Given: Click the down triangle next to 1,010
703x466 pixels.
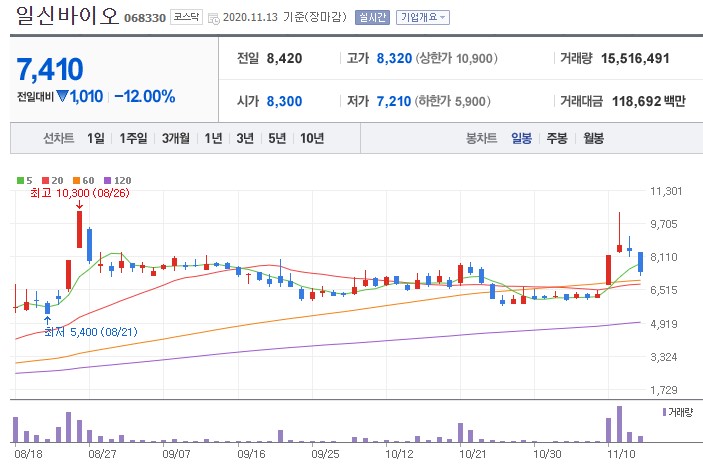Looking at the screenshot, I should (62, 96).
